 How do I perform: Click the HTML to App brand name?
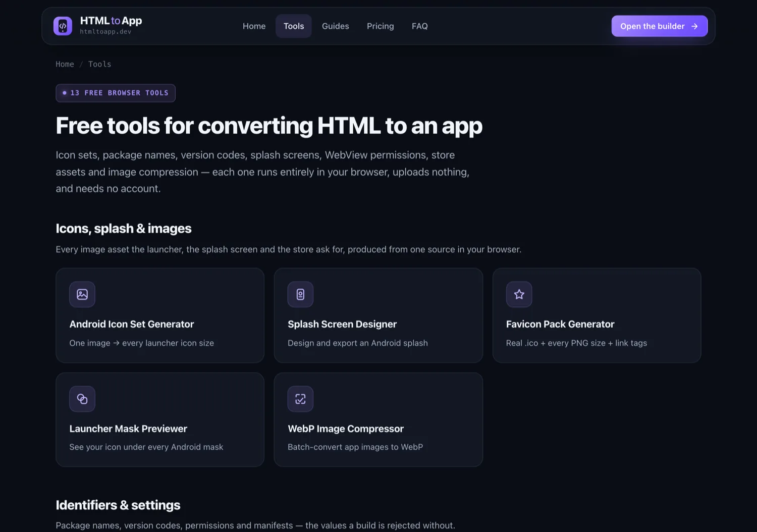(x=111, y=21)
